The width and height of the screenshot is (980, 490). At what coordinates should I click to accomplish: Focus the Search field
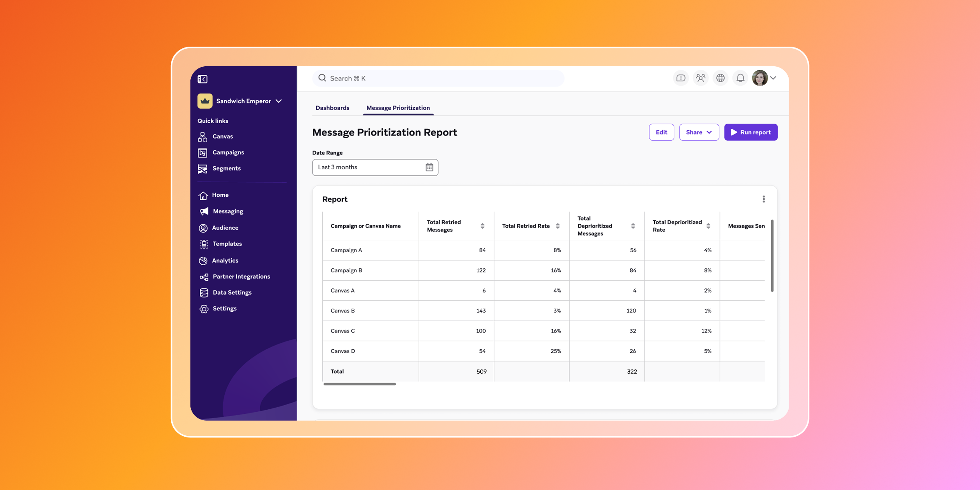coord(438,78)
